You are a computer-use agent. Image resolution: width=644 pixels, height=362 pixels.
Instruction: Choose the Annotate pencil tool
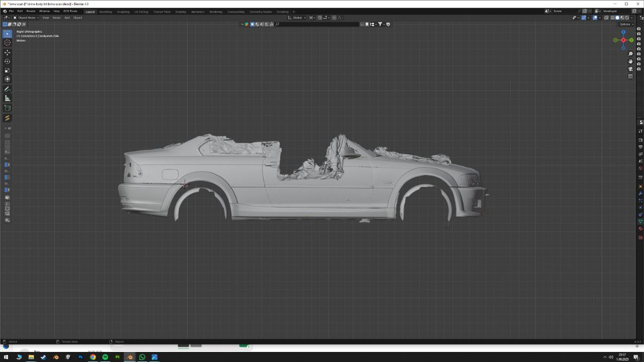pyautogui.click(x=7, y=89)
